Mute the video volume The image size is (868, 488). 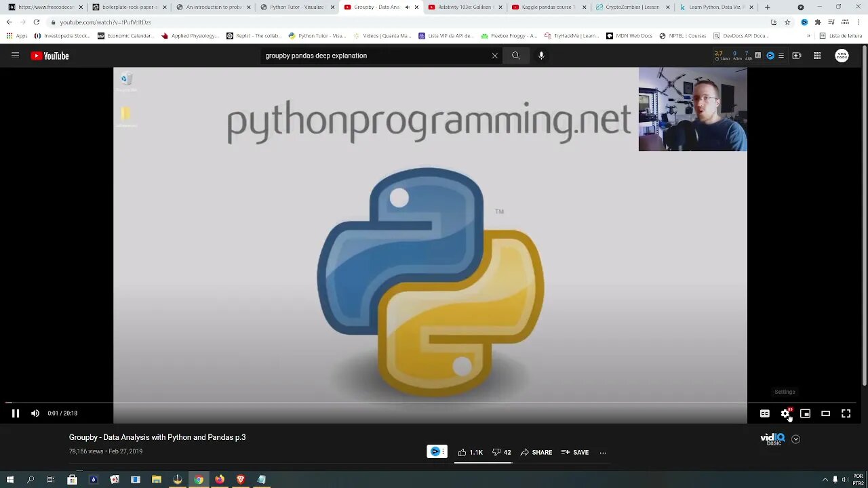click(x=35, y=413)
